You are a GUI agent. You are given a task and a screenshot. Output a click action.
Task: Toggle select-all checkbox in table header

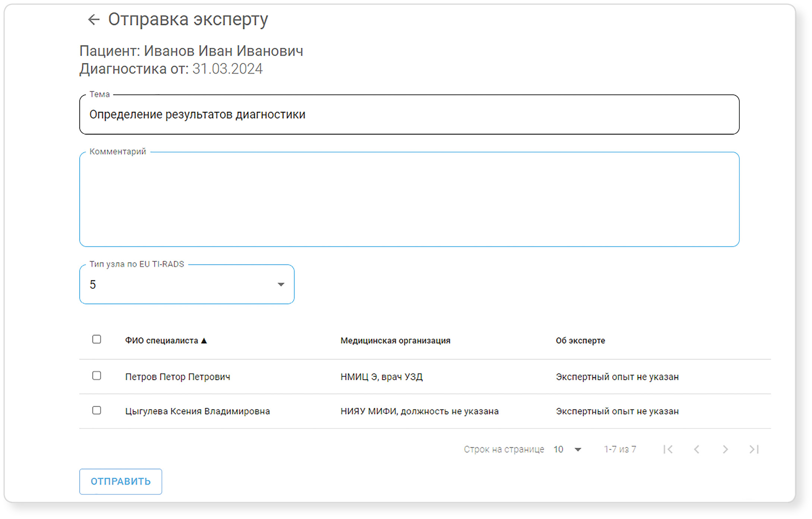tap(97, 339)
